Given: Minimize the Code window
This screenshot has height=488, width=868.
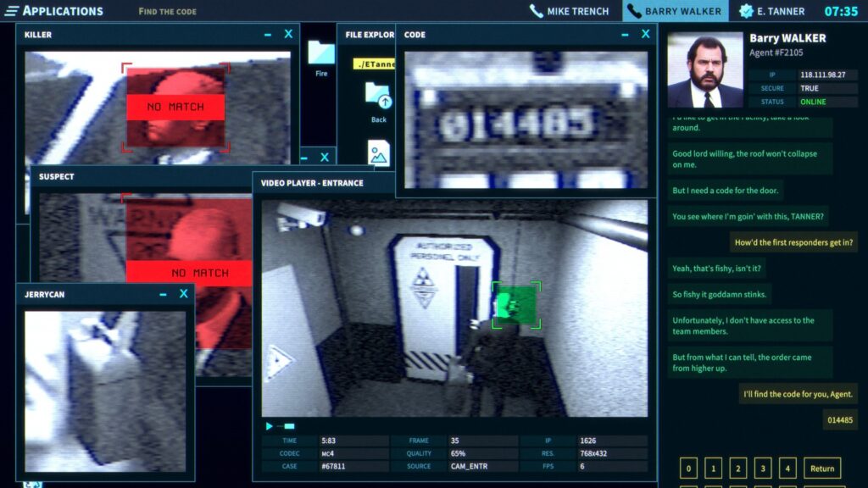Looking at the screenshot, I should click(x=624, y=35).
